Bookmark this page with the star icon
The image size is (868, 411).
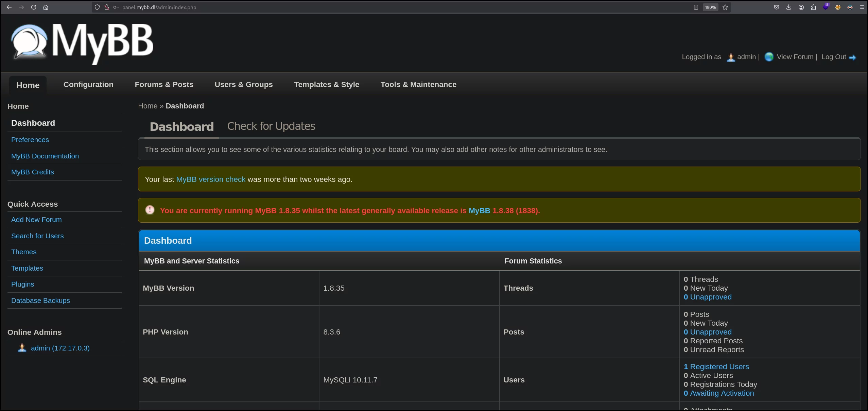tap(725, 7)
